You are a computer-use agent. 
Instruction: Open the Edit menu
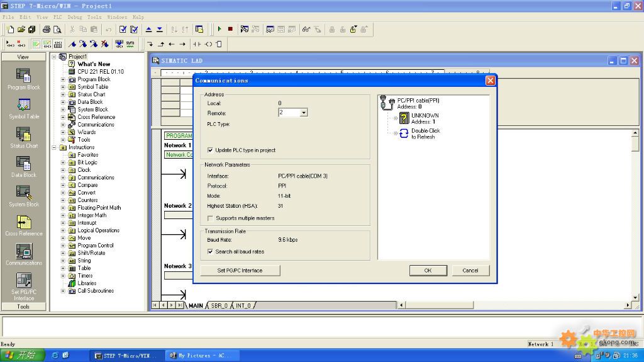click(25, 17)
